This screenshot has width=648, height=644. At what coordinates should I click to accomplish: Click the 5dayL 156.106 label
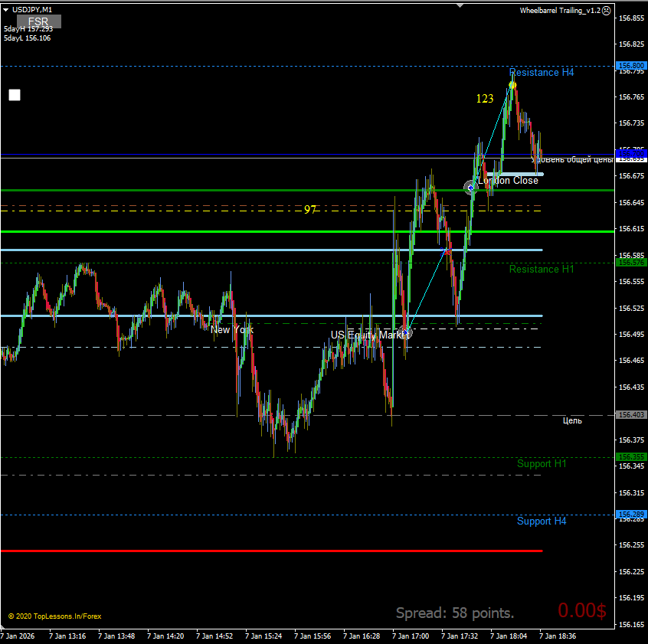click(x=28, y=38)
